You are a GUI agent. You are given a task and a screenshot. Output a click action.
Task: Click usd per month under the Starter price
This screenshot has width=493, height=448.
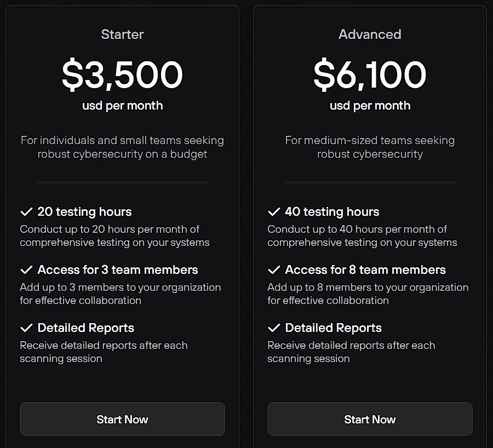pos(122,105)
